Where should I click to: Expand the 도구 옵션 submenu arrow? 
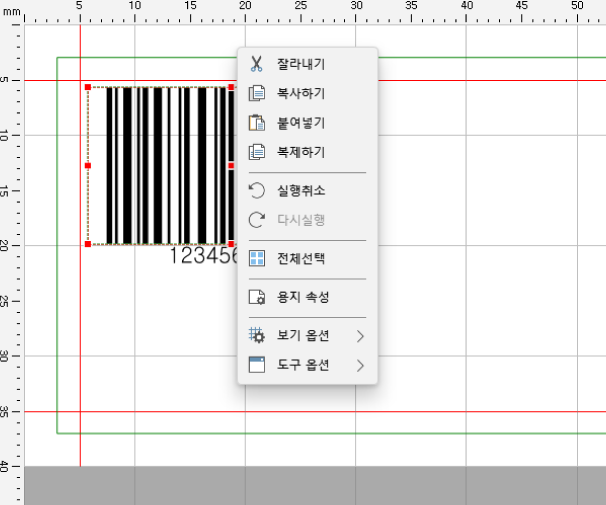click(x=360, y=366)
